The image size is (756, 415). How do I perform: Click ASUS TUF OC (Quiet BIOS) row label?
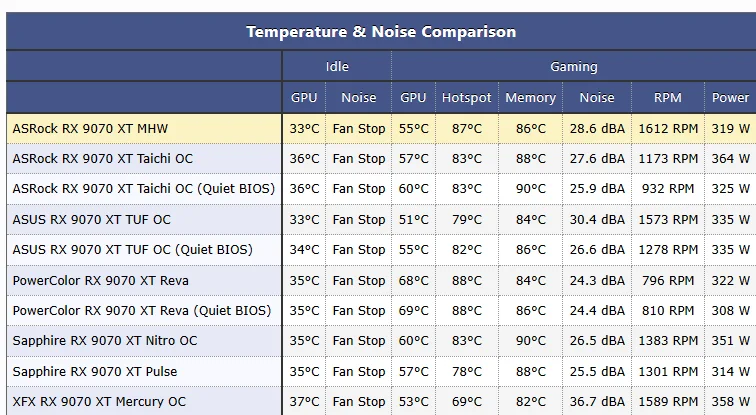pyautogui.click(x=133, y=250)
